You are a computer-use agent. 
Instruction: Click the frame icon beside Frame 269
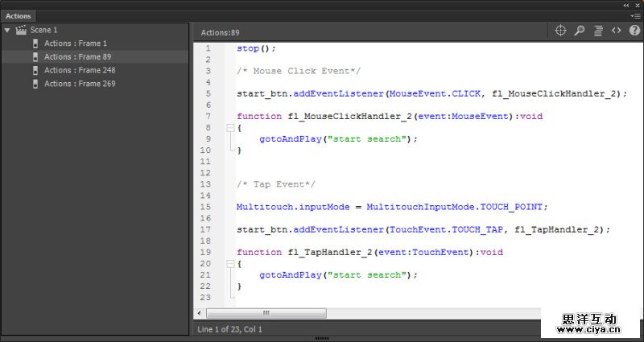tap(35, 84)
